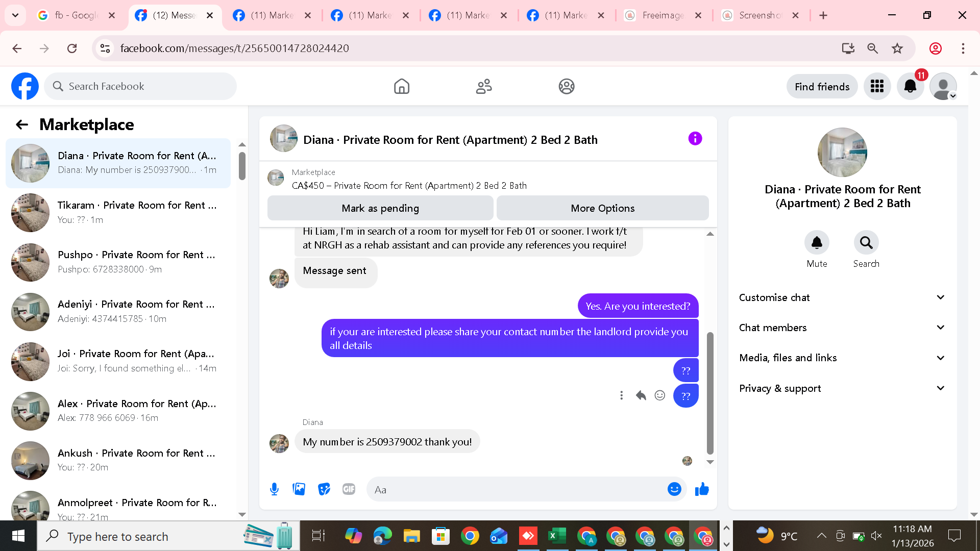Open the sticker picker icon
The height and width of the screenshot is (551, 980).
pyautogui.click(x=324, y=489)
